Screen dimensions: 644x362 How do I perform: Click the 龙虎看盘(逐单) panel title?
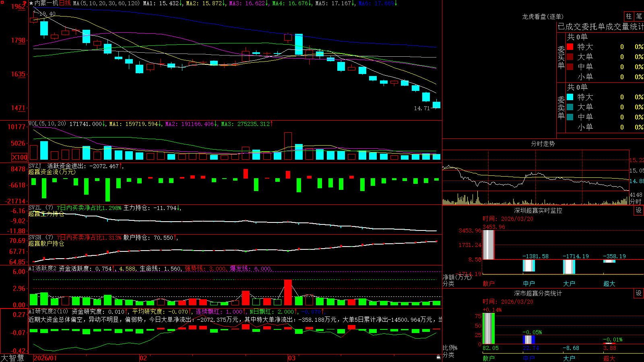[543, 16]
